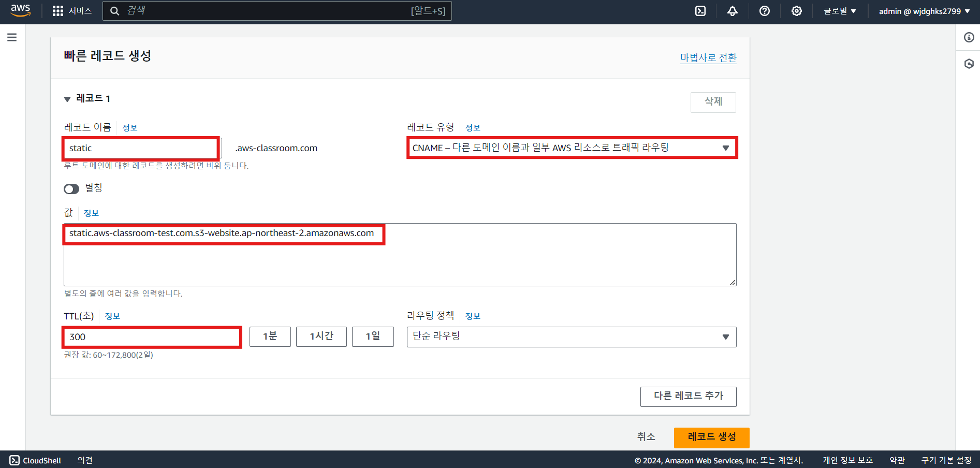Open the 레코드 유형 CNAME dropdown
980x468 pixels.
tap(572, 148)
